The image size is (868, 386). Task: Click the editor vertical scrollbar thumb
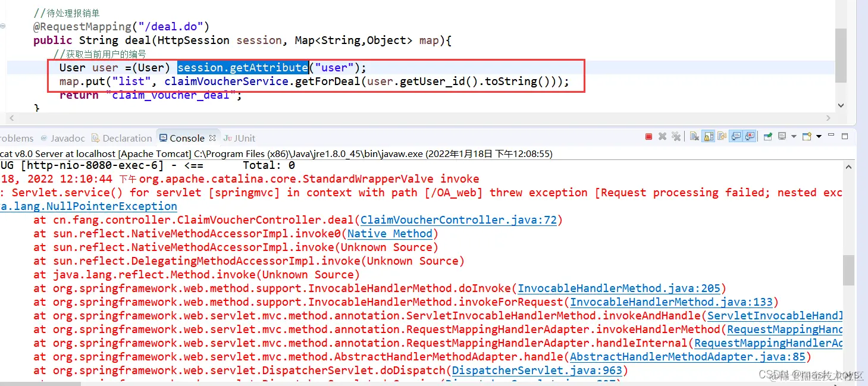click(x=841, y=55)
